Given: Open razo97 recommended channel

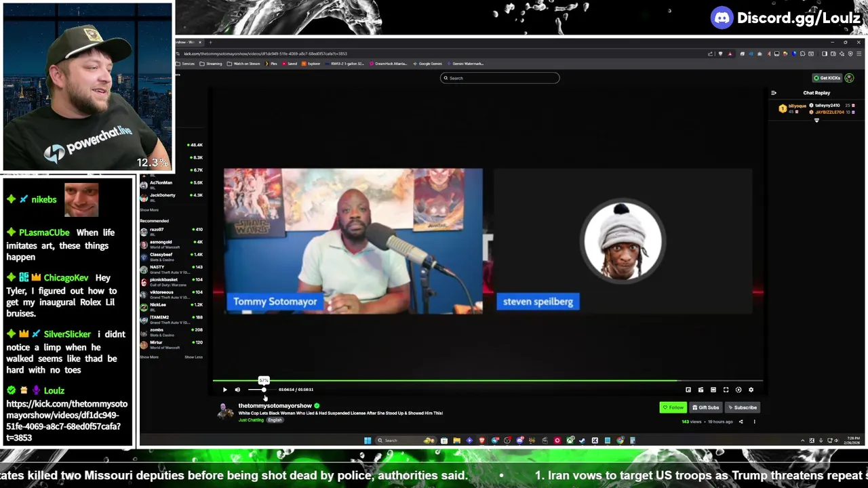Looking at the screenshot, I should (x=172, y=230).
